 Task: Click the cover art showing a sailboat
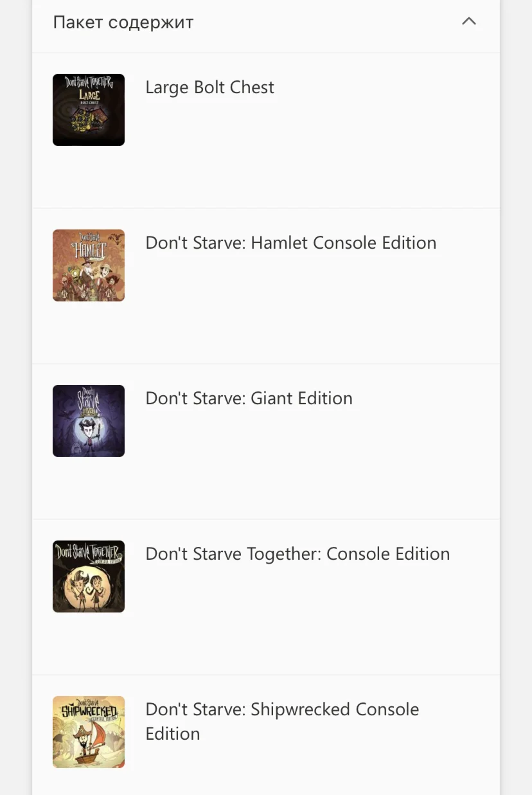point(89,732)
